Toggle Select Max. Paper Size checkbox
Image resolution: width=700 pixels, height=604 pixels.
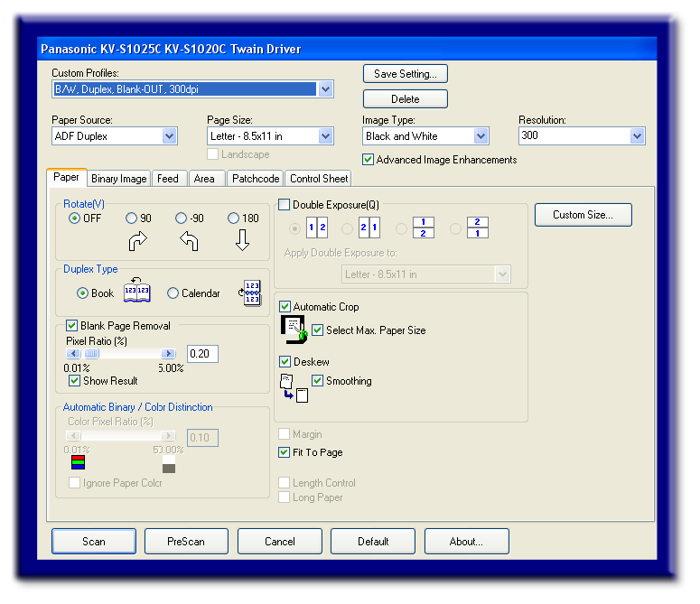coord(317,330)
